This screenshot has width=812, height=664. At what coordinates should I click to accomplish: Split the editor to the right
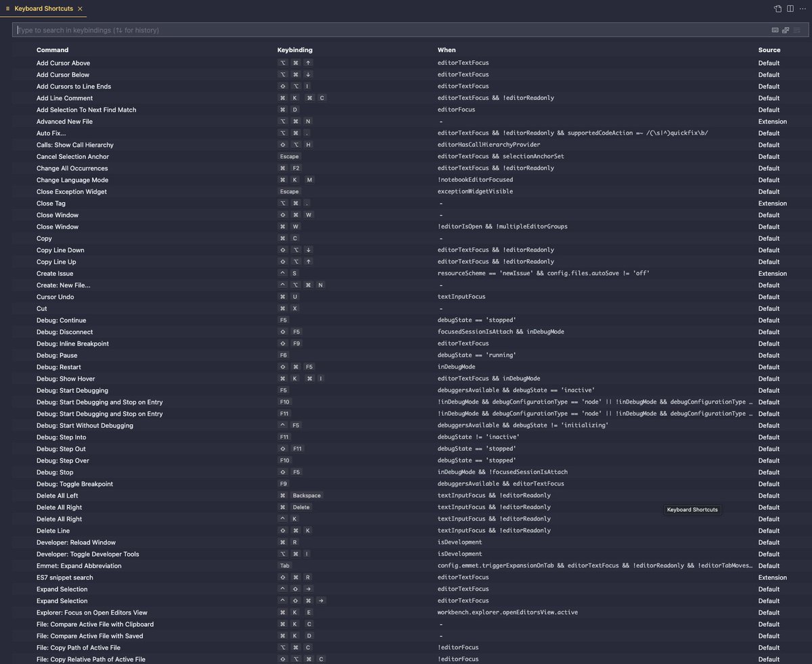790,9
